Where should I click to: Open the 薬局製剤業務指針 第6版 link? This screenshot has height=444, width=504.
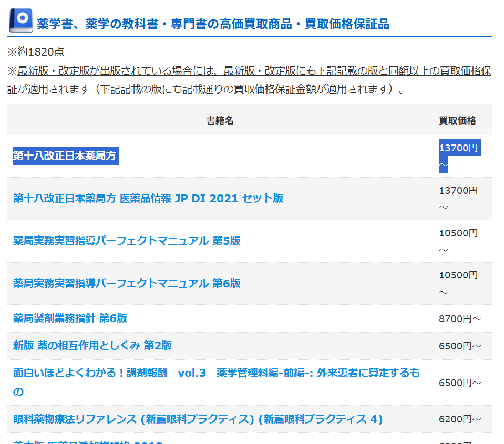click(x=70, y=318)
